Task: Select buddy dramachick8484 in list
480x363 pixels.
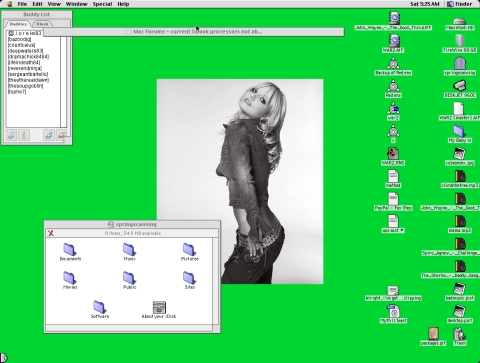Action: click(x=28, y=57)
